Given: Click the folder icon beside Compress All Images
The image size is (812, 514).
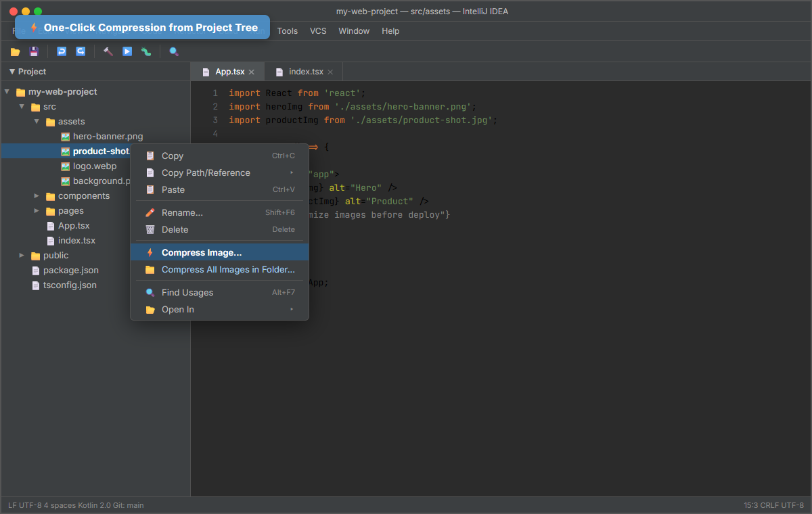Looking at the screenshot, I should coord(150,269).
